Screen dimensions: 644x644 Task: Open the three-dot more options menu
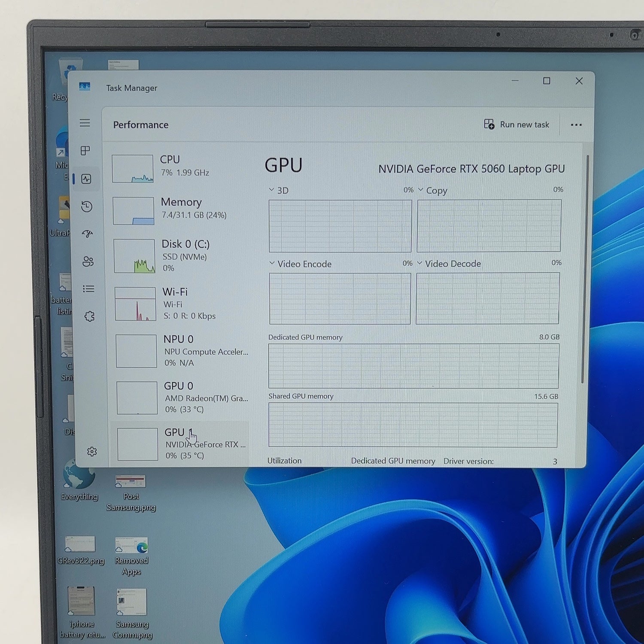point(576,125)
